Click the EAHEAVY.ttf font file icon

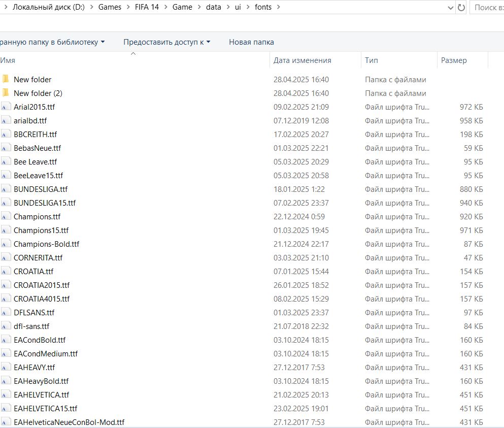click(6, 367)
